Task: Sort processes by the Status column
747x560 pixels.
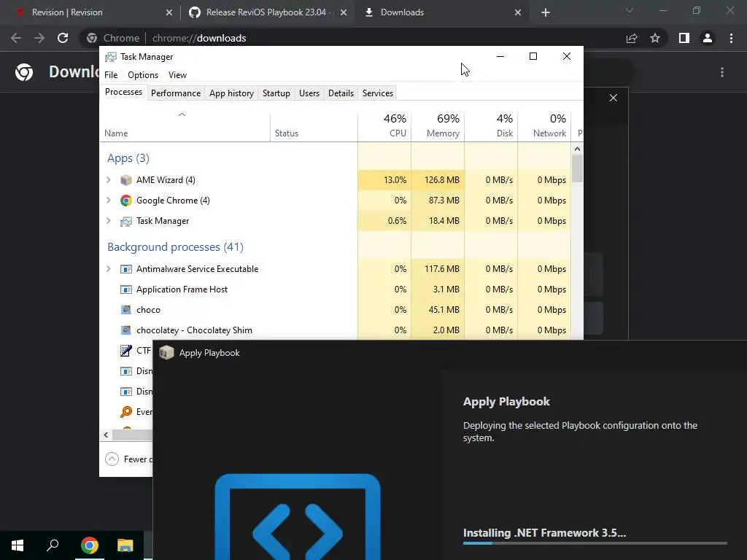Action: click(x=314, y=126)
